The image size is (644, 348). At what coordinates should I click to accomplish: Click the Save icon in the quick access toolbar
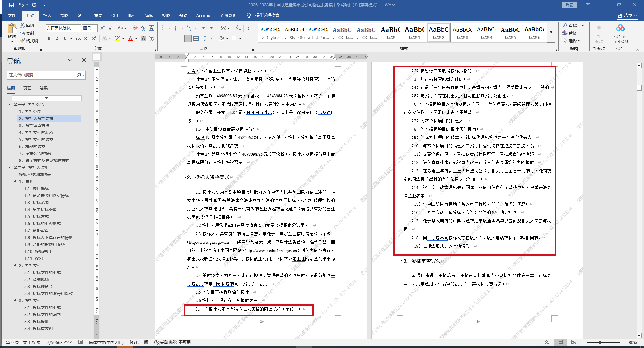[x=12, y=5]
